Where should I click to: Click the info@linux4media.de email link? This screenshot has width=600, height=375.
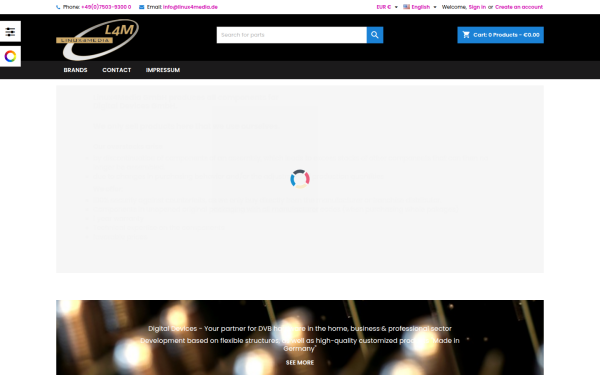(190, 7)
